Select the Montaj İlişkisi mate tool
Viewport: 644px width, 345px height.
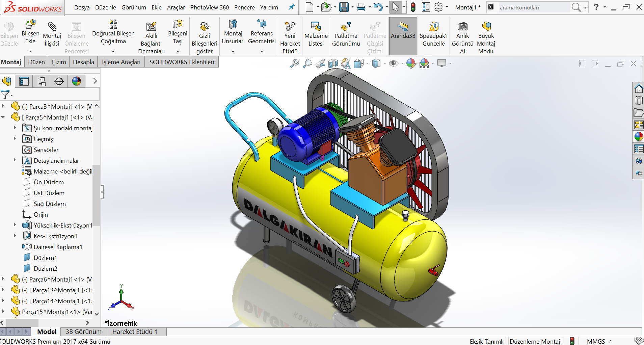[52, 34]
